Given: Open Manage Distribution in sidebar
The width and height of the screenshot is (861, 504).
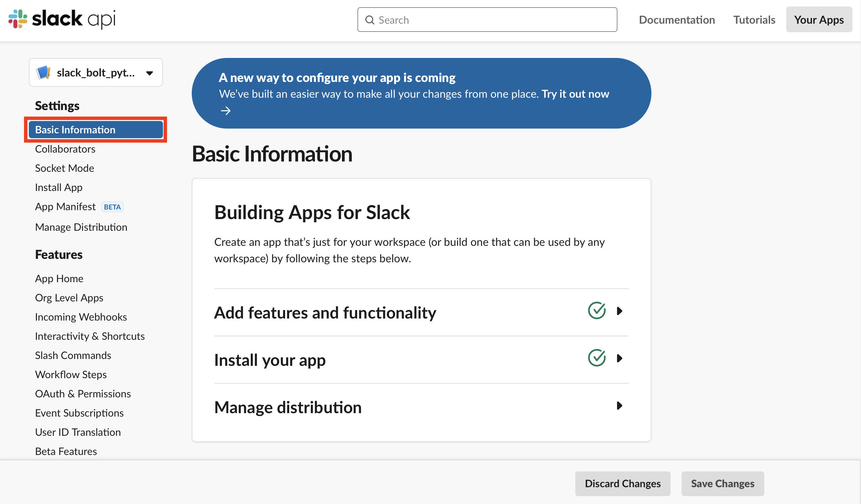Looking at the screenshot, I should pos(81,227).
